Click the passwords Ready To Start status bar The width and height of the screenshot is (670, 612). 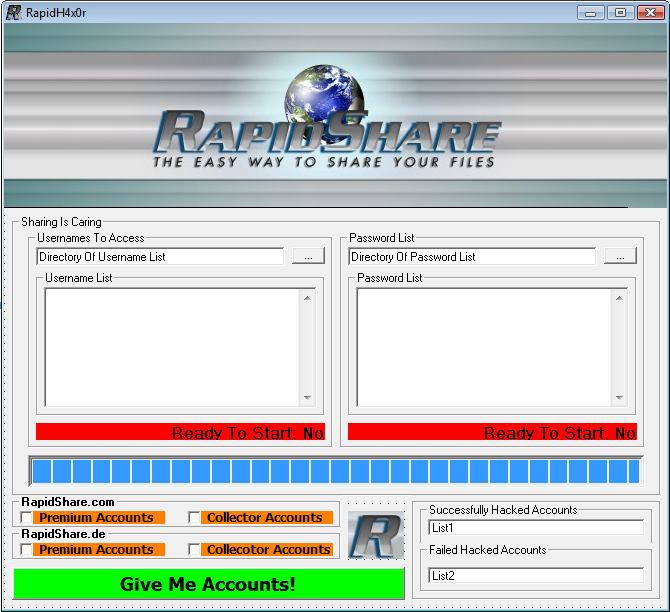(x=492, y=432)
